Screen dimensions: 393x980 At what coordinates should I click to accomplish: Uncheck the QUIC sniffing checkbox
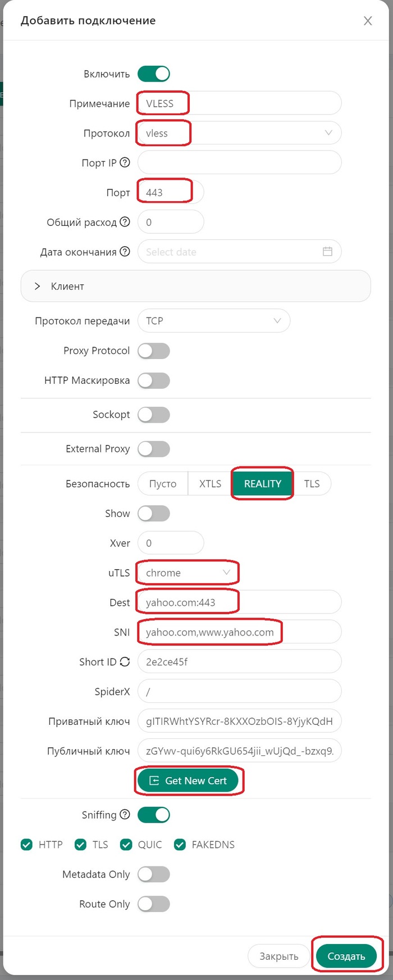(x=126, y=845)
